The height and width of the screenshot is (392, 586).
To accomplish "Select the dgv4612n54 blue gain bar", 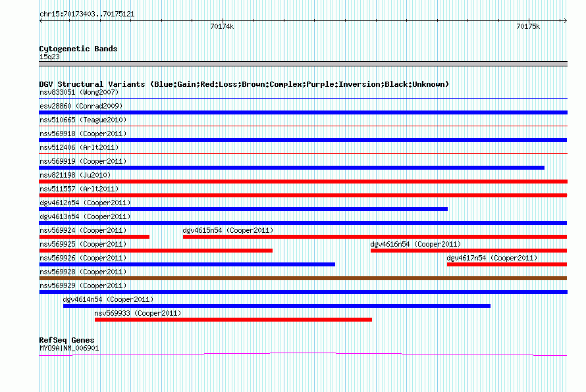I will 244,209.
